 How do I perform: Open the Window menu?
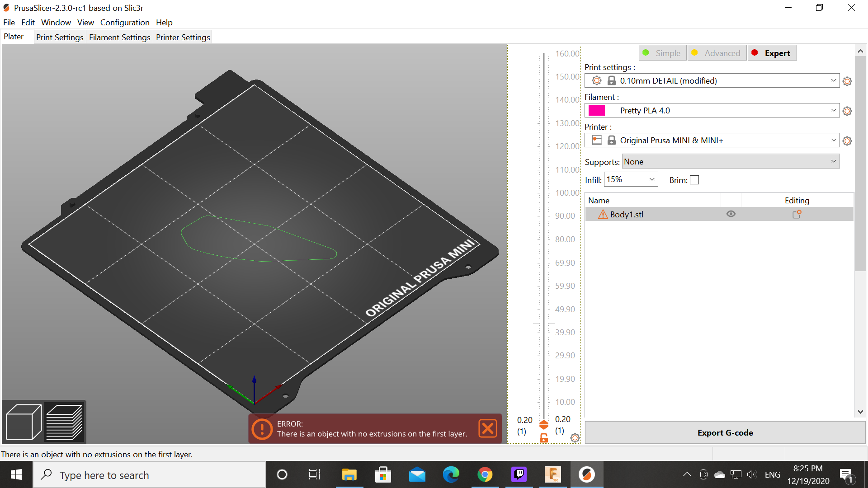pos(56,22)
